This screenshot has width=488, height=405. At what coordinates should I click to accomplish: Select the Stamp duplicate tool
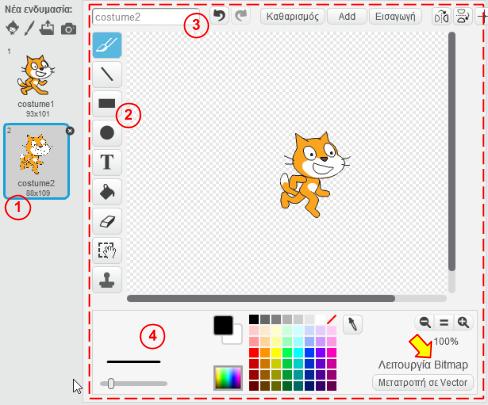pyautogui.click(x=107, y=280)
